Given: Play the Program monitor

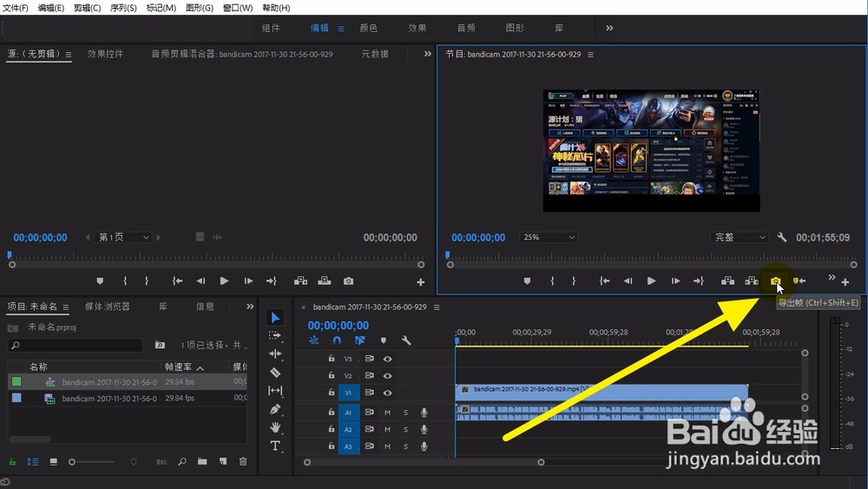Looking at the screenshot, I should [x=652, y=281].
